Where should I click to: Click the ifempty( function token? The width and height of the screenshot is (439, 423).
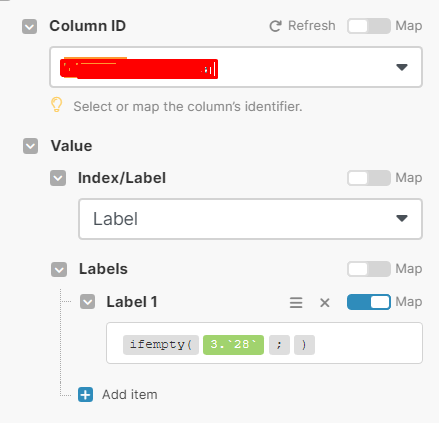tap(161, 345)
